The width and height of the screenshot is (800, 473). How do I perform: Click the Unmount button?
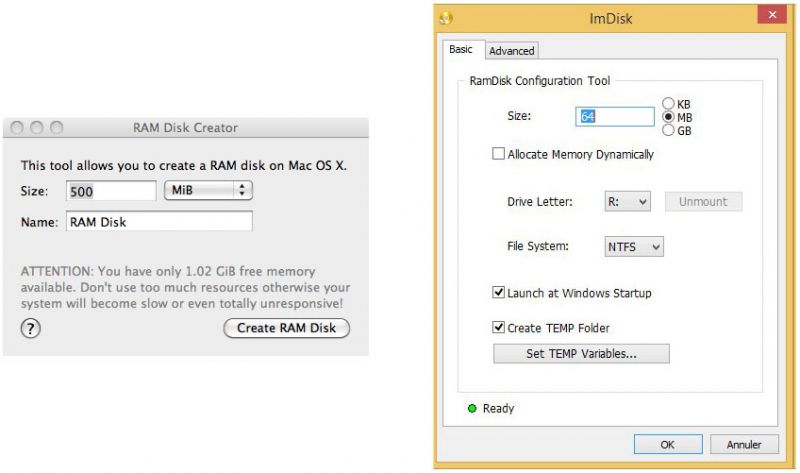click(703, 202)
